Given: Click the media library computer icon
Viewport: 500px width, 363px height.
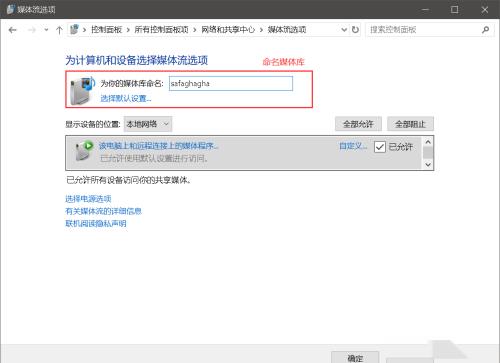Looking at the screenshot, I should (x=83, y=90).
